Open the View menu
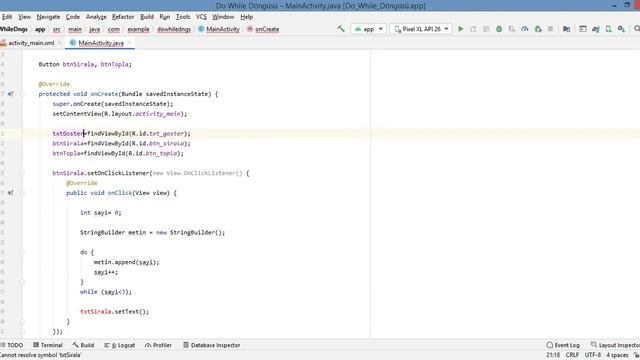The height and width of the screenshot is (360, 640). point(24,17)
